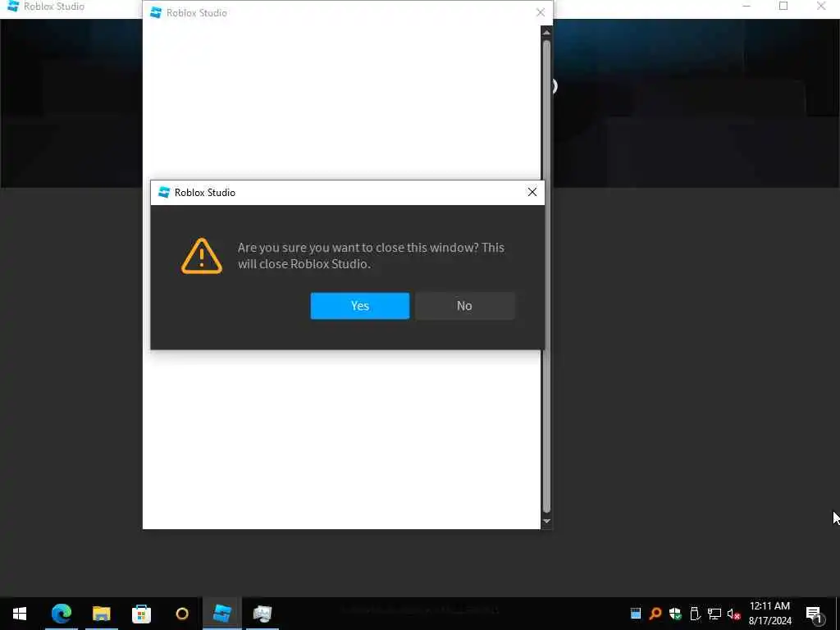Viewport: 840px width, 630px height.
Task: Click the Roblox logo in the login window title
Action: pos(156,12)
